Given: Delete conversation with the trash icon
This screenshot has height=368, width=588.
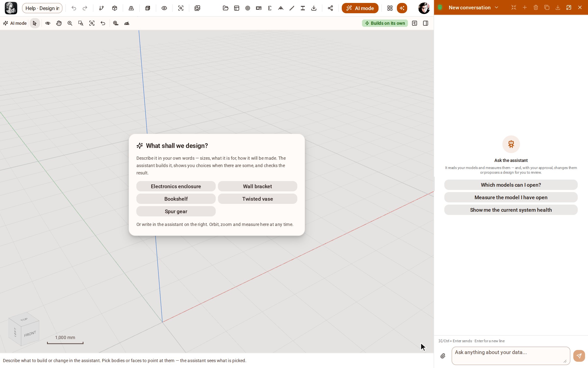Looking at the screenshot, I should point(536,8).
